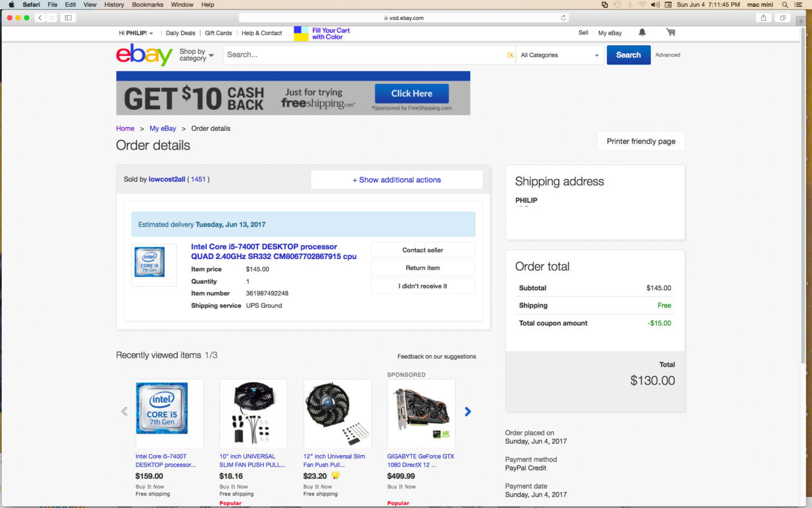Open Spotlight search in menu bar
The image size is (812, 508).
coord(785,4)
